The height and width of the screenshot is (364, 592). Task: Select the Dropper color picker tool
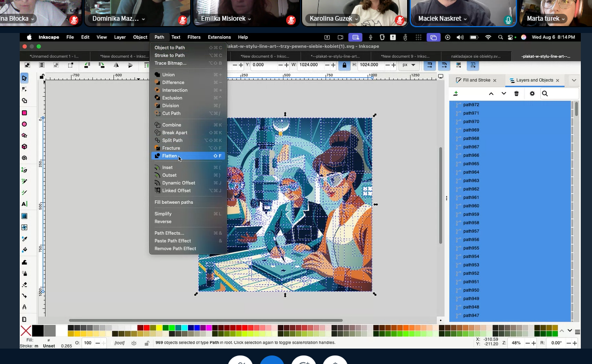click(x=25, y=239)
